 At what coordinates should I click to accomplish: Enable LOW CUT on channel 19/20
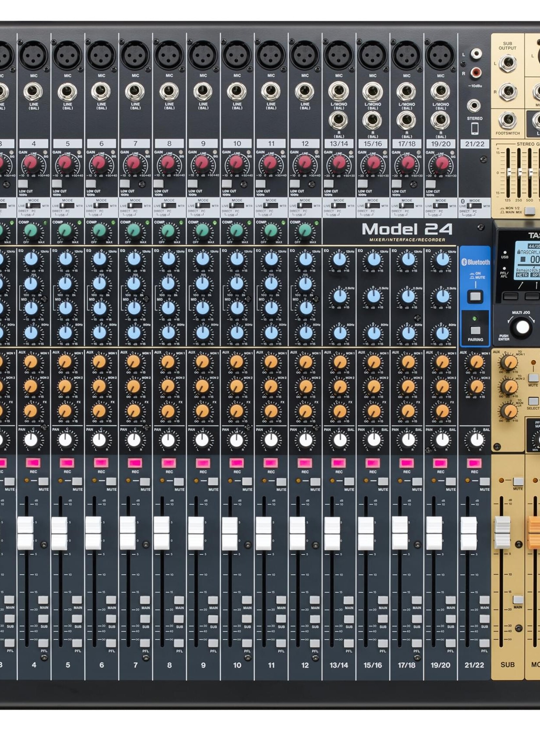point(430,184)
